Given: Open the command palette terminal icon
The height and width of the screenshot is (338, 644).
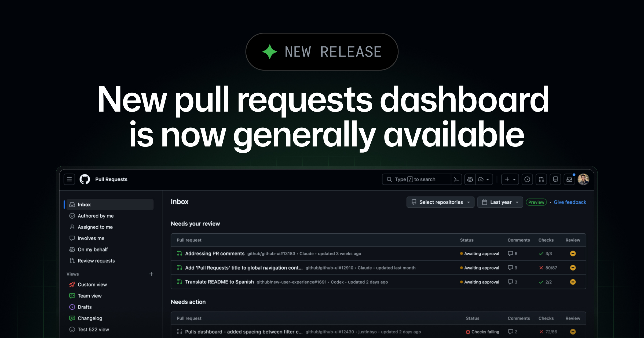Looking at the screenshot, I should (456, 179).
